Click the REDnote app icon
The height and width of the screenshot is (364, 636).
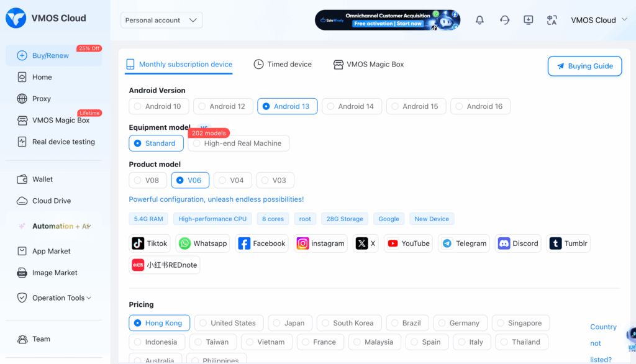coord(138,265)
